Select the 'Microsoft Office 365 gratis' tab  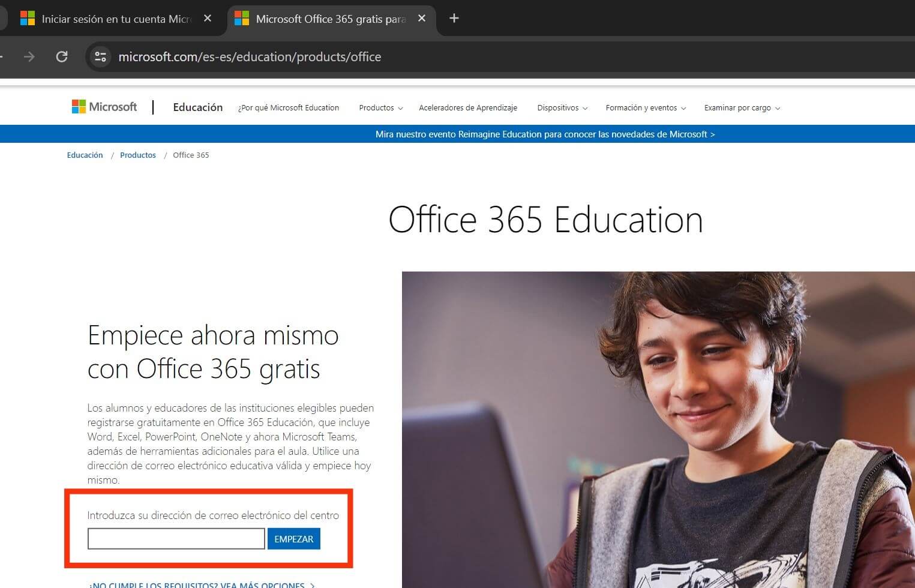331,19
